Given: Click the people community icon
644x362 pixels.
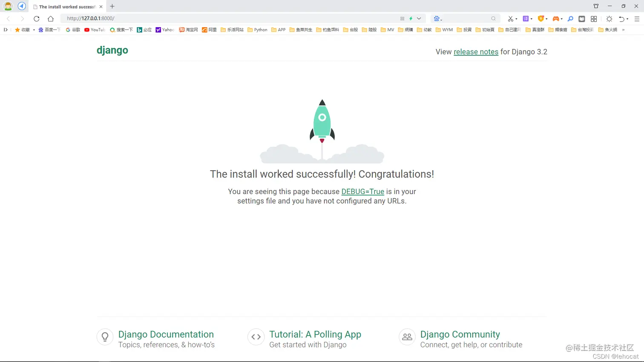Looking at the screenshot, I should pyautogui.click(x=407, y=337).
